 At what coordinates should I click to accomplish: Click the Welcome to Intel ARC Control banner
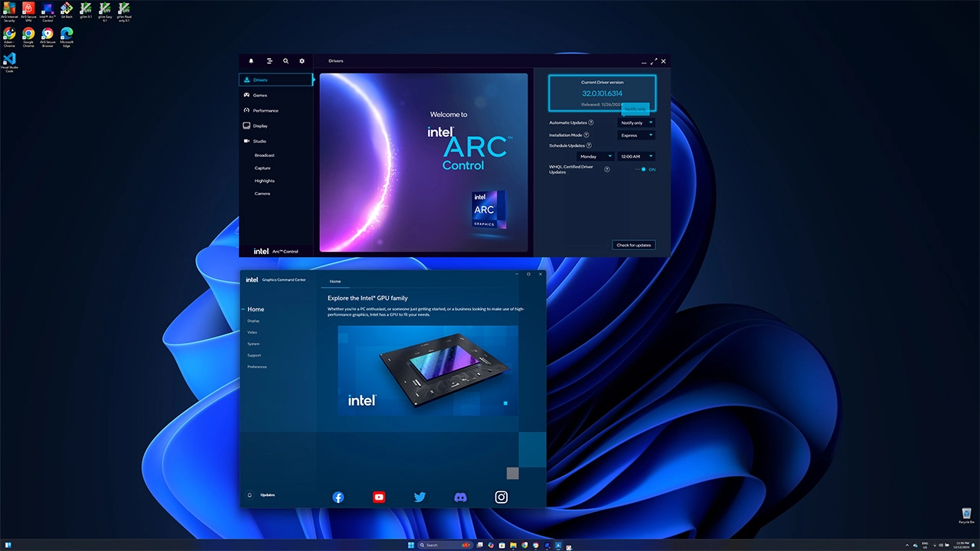pos(423,162)
